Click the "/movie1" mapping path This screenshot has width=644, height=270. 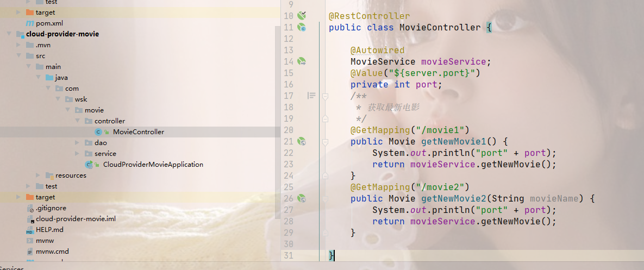coord(440,130)
